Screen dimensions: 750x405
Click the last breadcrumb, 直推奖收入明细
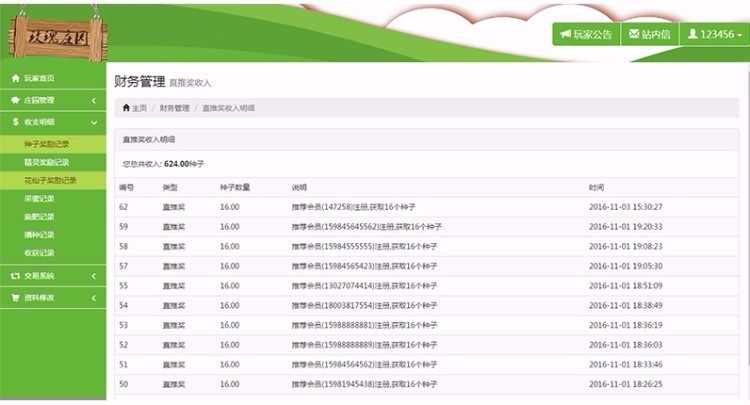[x=229, y=108]
